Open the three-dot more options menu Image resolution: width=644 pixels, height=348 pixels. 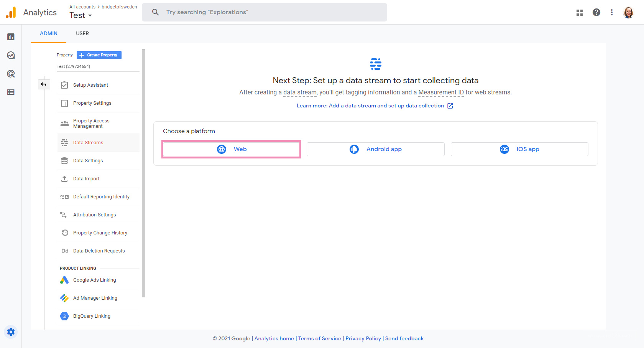coord(612,12)
